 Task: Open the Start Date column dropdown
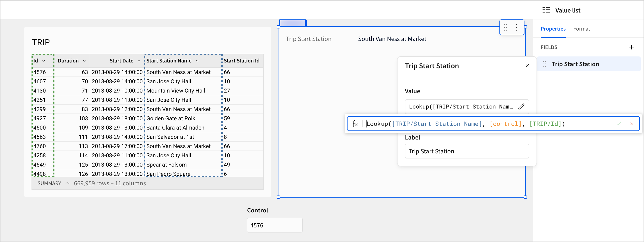coord(139,60)
